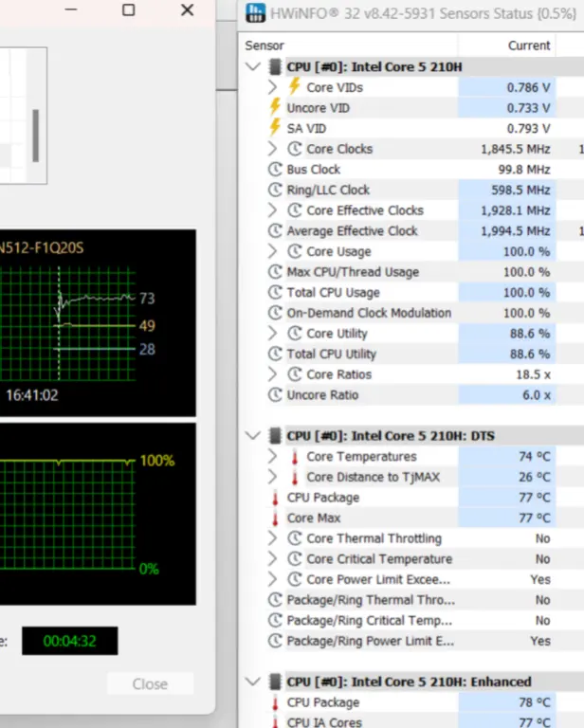Viewport: 584px width, 728px height.
Task: Click clock icon beside Bus Clock
Action: [x=275, y=169]
